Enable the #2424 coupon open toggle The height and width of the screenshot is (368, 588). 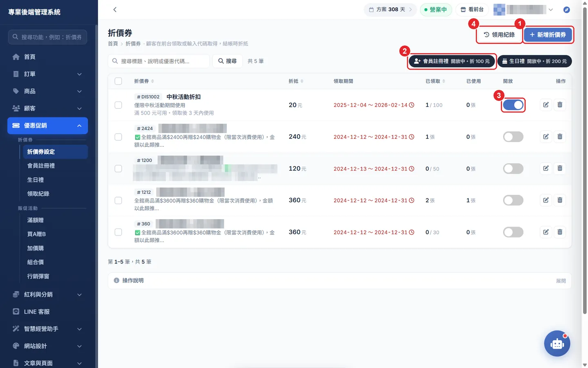pyautogui.click(x=513, y=137)
